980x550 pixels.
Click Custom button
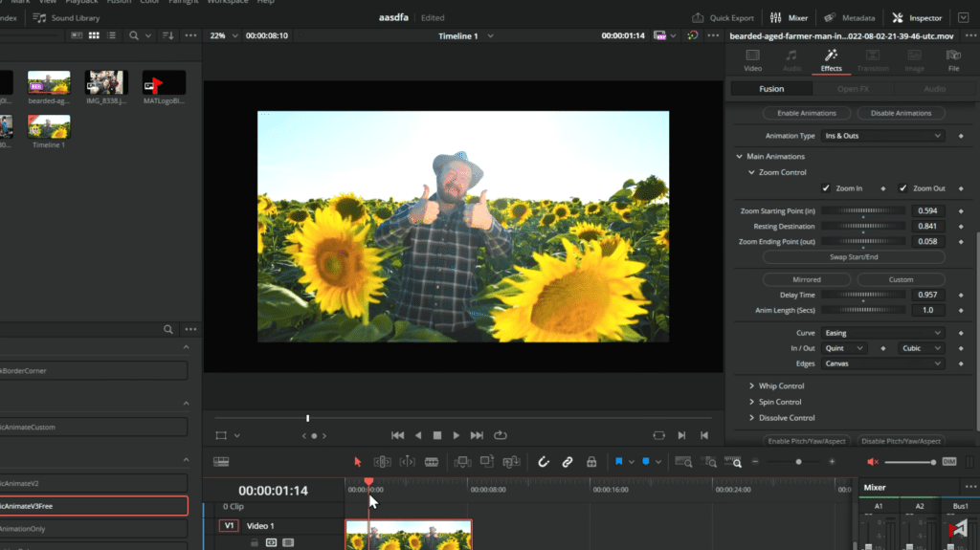pos(901,279)
